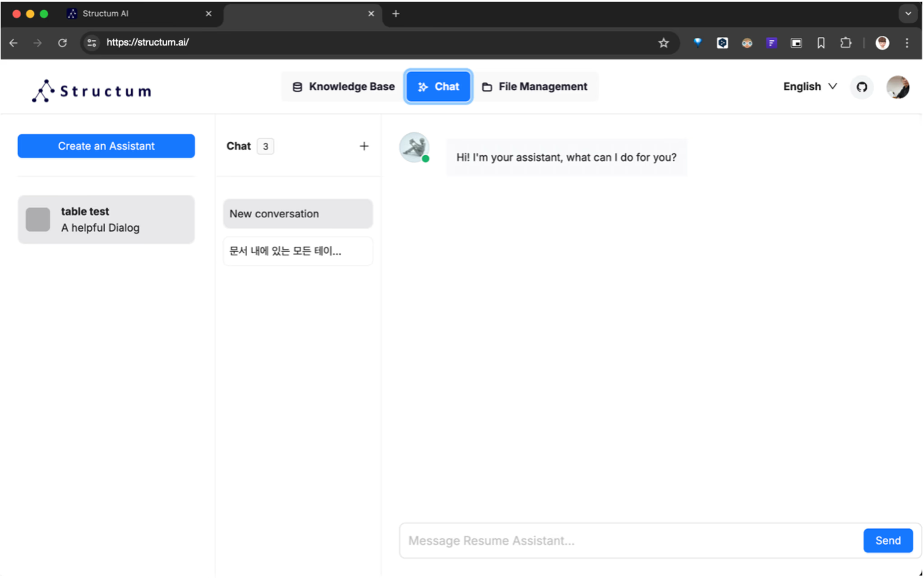Viewport: 924px width, 578px height.
Task: Open the Korean-titled conversation
Action: pos(298,251)
